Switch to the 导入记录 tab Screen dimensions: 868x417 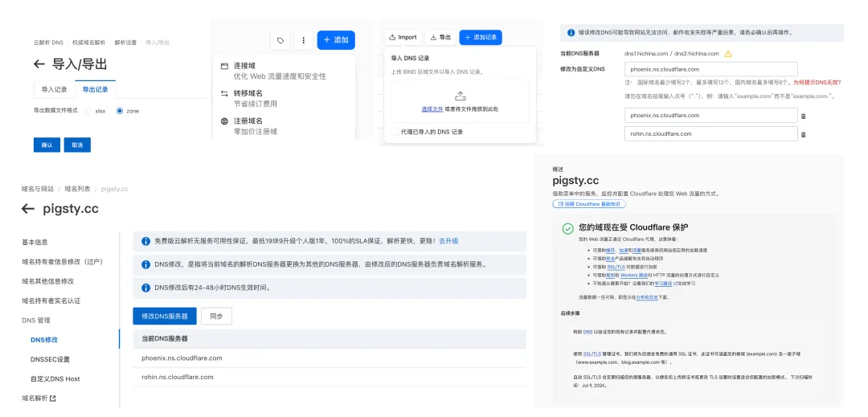(55, 90)
